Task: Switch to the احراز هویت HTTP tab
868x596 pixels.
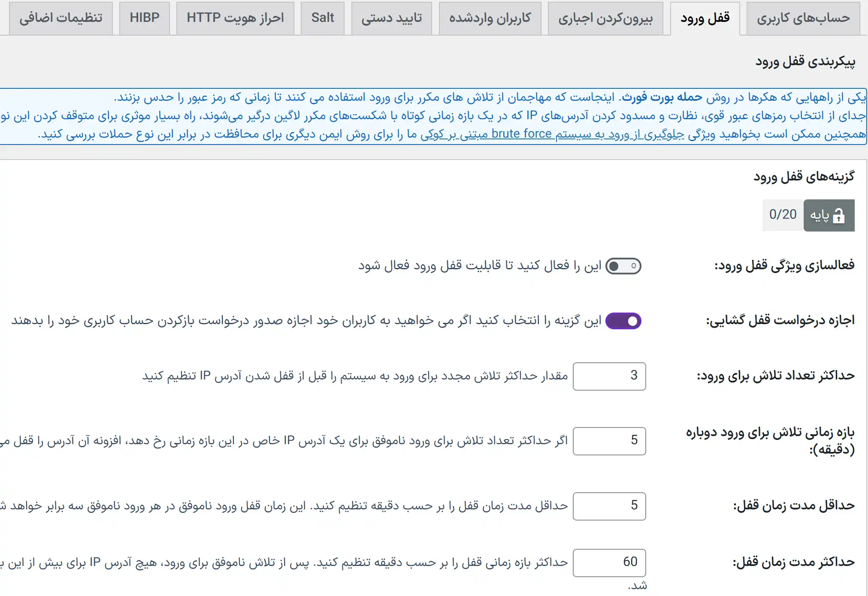Action: (235, 18)
